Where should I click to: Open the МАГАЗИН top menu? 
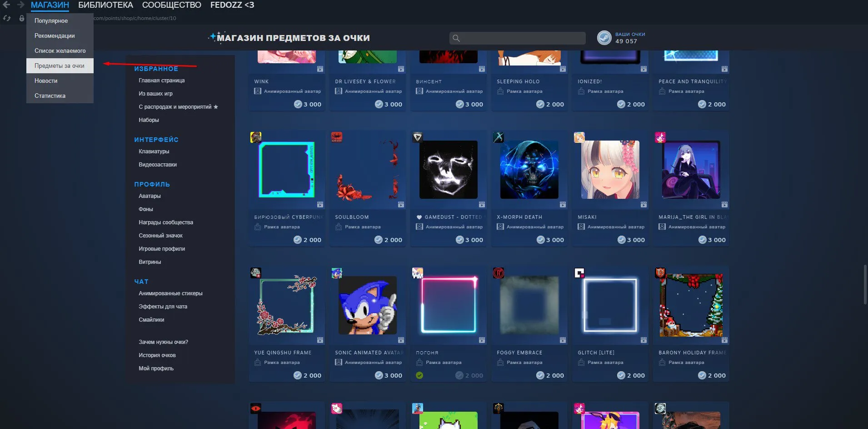click(50, 5)
